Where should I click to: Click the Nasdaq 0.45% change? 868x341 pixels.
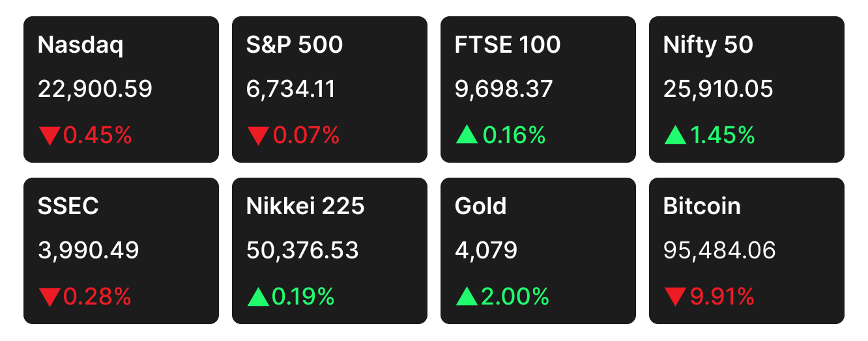[98, 135]
